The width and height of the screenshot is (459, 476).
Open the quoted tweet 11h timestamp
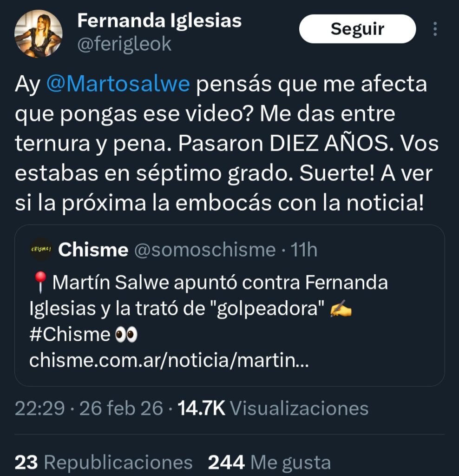pyautogui.click(x=304, y=250)
